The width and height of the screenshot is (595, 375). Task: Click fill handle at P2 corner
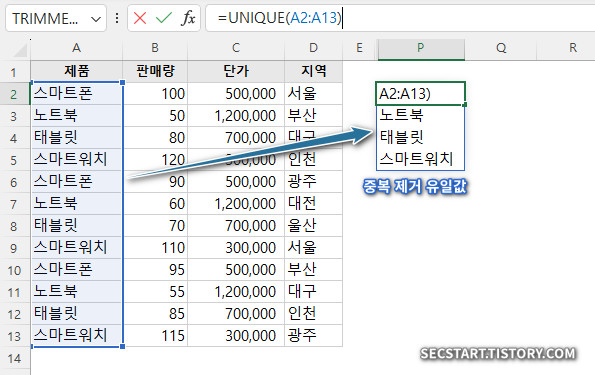tap(465, 104)
